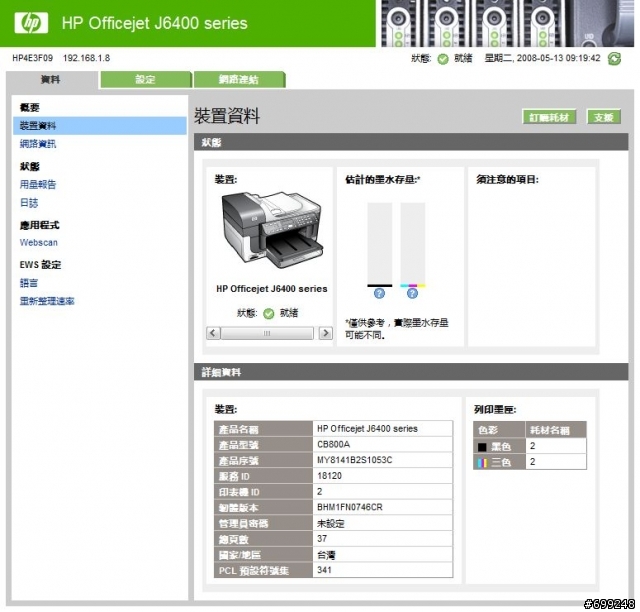Click the tri-color ink level bar
This screenshot has height=612, width=640.
413,245
